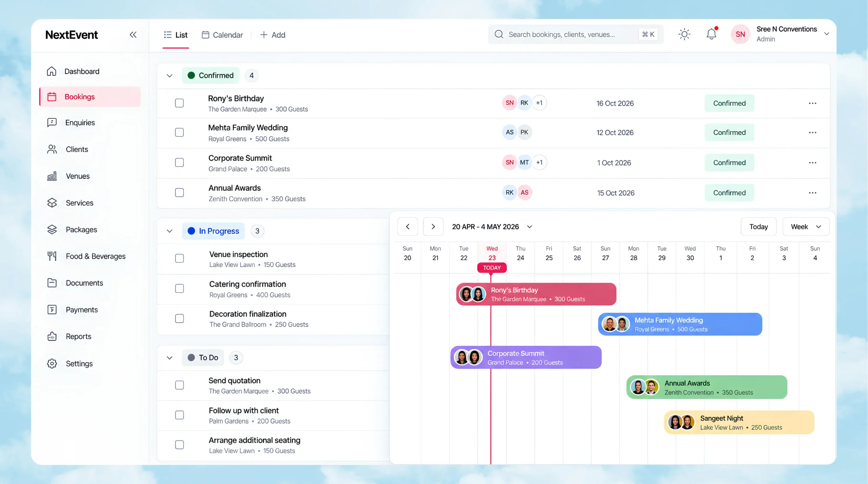Go to previous calendar period
The image size is (868, 484).
pos(408,227)
